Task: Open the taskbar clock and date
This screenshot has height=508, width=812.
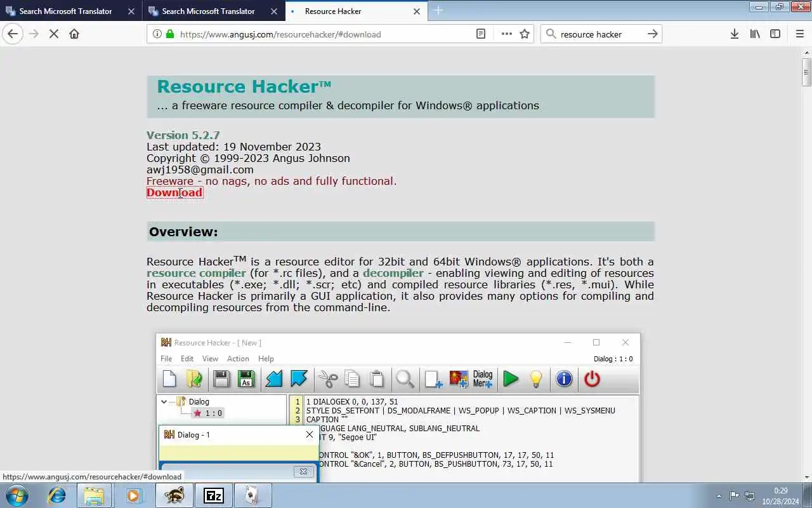Action: click(781, 495)
